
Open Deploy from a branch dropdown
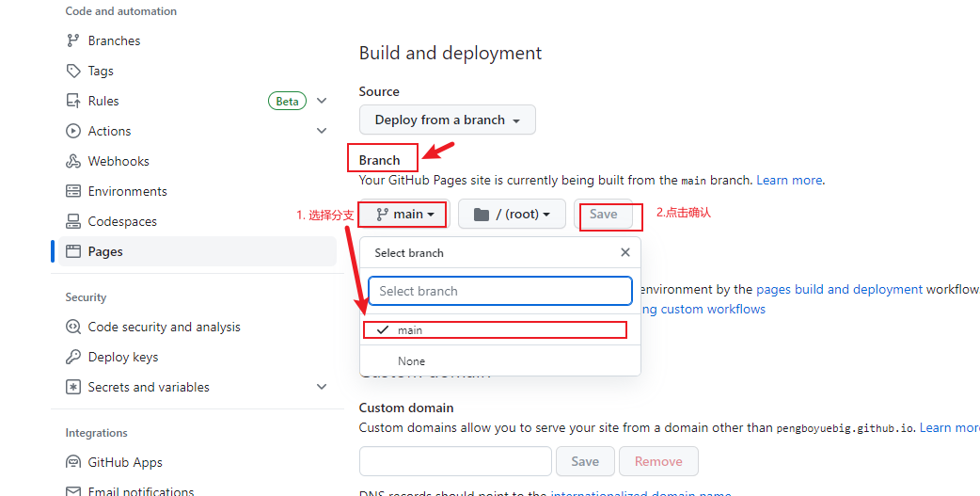click(447, 120)
